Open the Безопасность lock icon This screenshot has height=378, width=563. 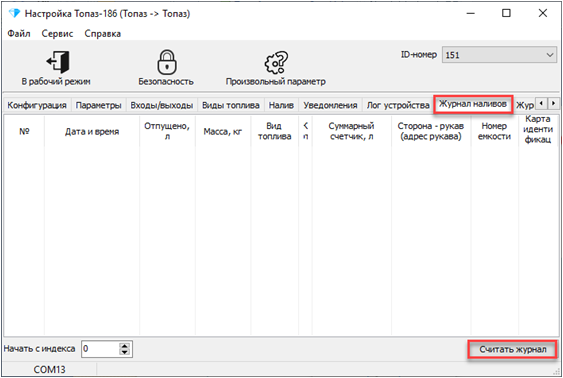167,62
